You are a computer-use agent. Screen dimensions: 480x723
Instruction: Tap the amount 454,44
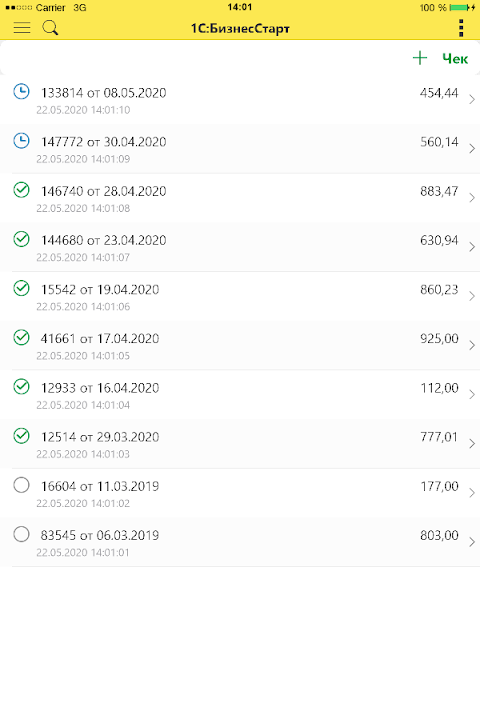click(x=439, y=93)
